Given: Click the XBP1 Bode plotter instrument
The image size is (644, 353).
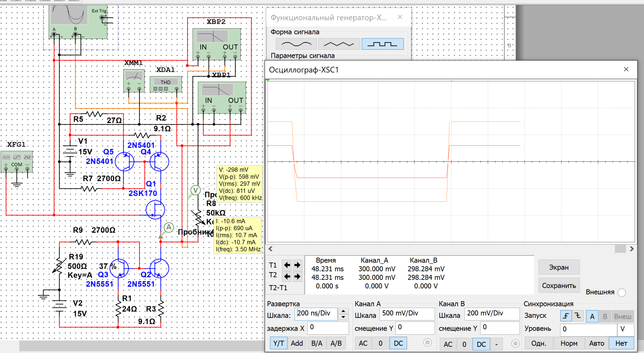Looking at the screenshot, I should [222, 98].
